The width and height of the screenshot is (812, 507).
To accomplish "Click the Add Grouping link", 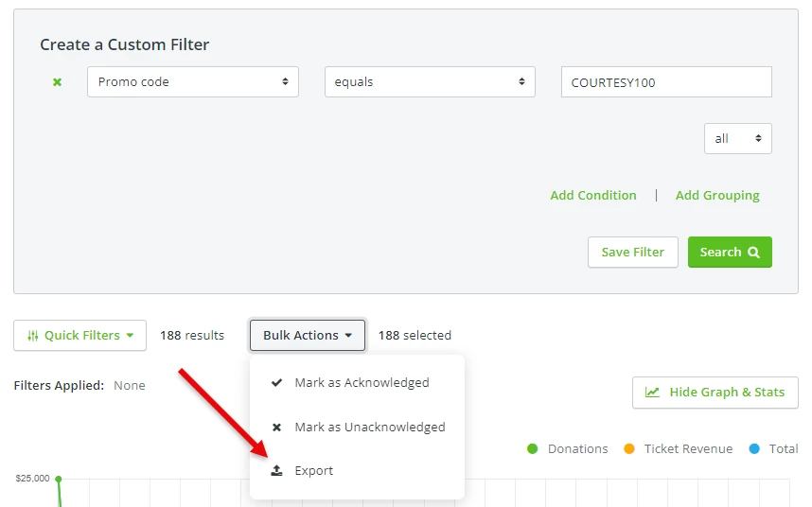I will 717,195.
